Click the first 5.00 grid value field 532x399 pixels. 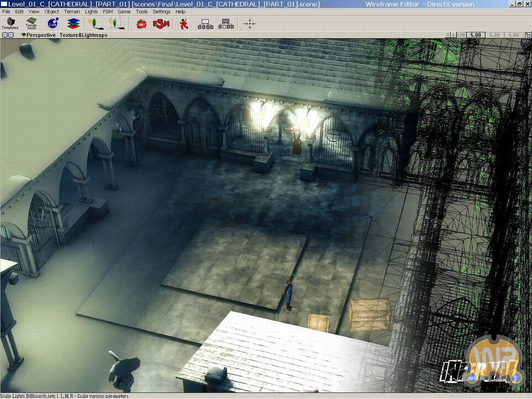coord(475,35)
